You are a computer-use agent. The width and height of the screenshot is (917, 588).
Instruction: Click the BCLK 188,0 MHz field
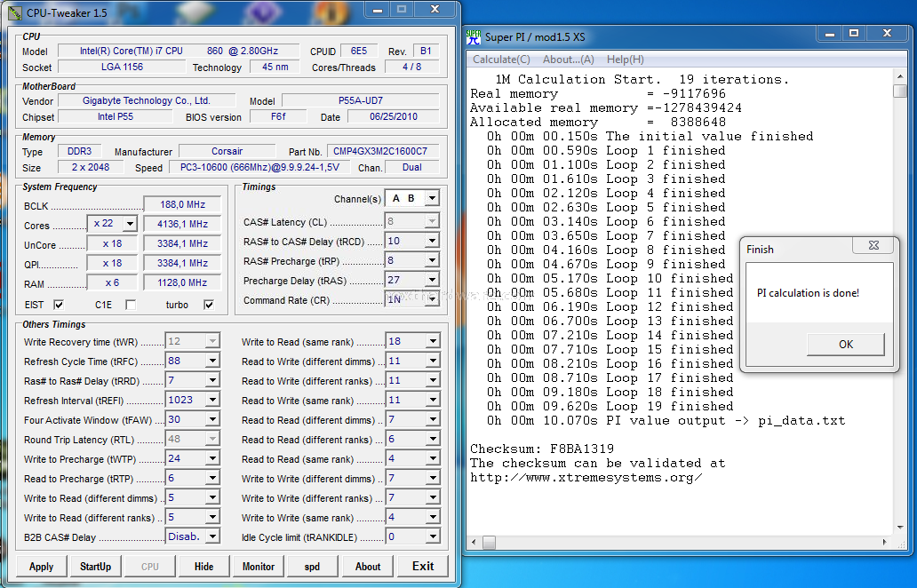pyautogui.click(x=182, y=204)
